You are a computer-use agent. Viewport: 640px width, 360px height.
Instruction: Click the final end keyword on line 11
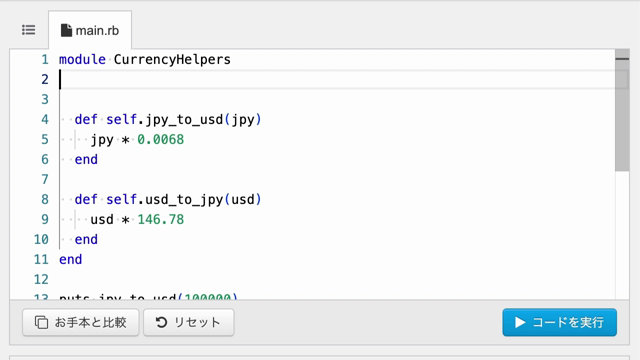[x=70, y=260]
